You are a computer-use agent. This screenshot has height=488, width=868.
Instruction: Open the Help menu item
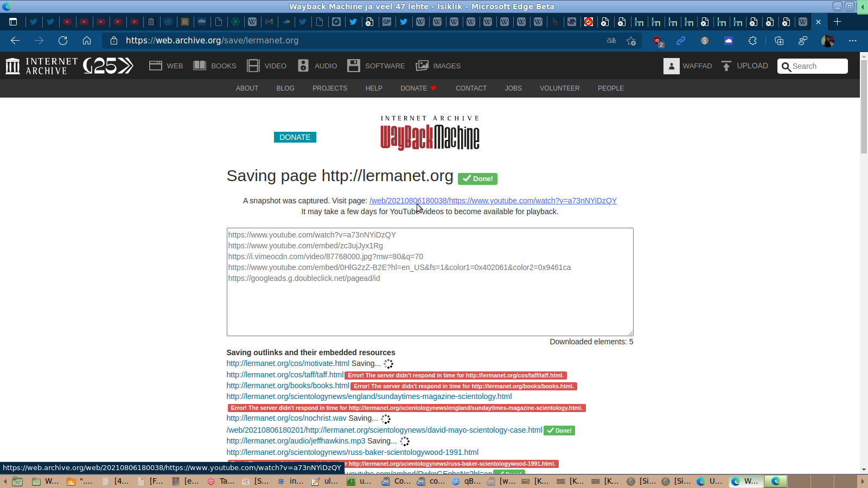pyautogui.click(x=374, y=88)
